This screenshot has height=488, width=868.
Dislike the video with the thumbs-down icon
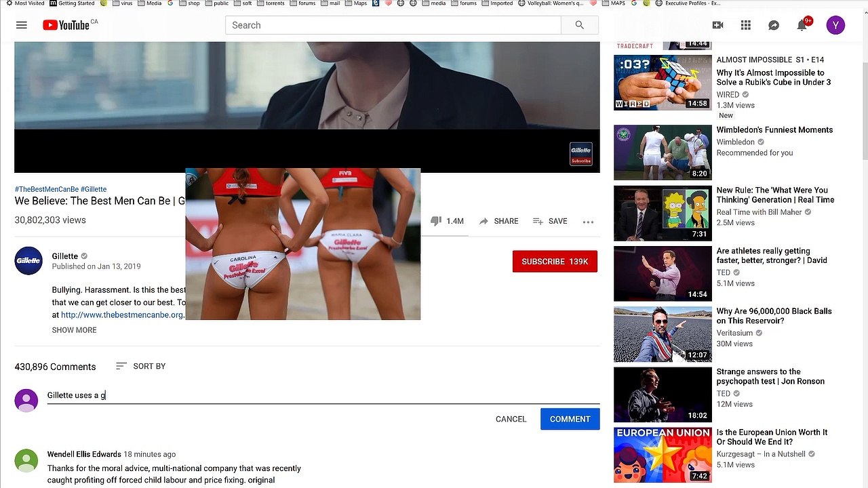[x=436, y=221]
